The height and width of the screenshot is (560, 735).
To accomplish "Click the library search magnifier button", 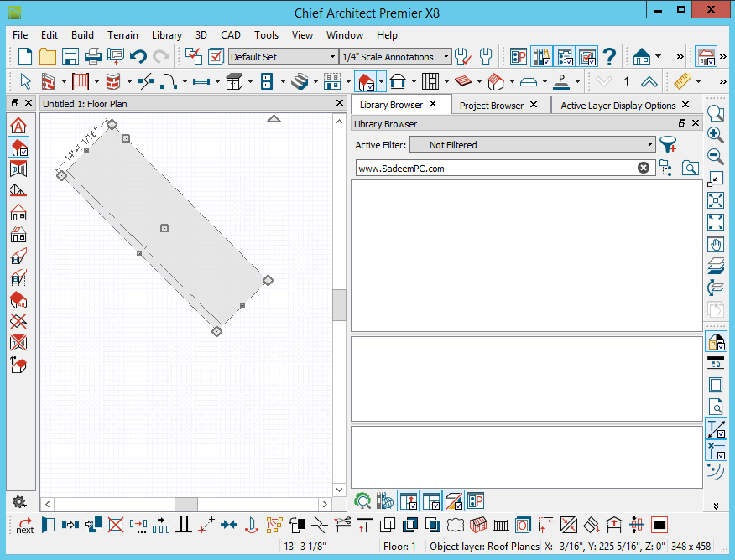I will (690, 168).
